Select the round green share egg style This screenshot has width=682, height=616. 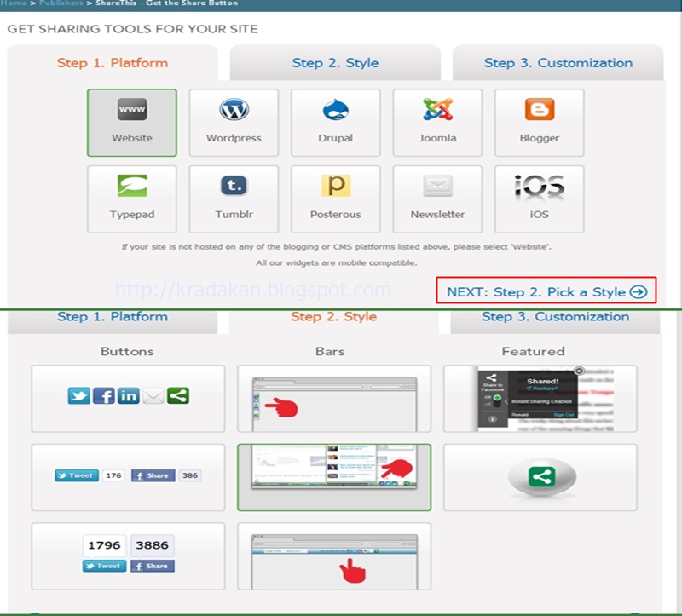[540, 477]
